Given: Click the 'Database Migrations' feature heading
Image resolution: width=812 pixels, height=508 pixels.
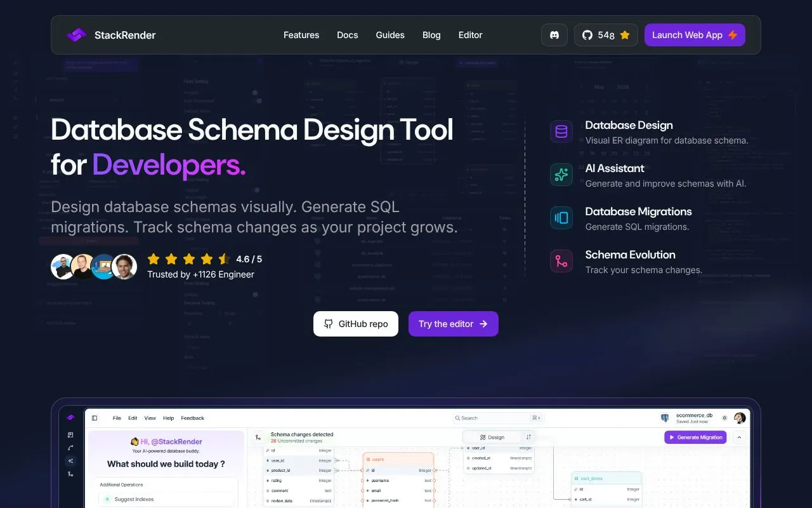Looking at the screenshot, I should coord(638,211).
